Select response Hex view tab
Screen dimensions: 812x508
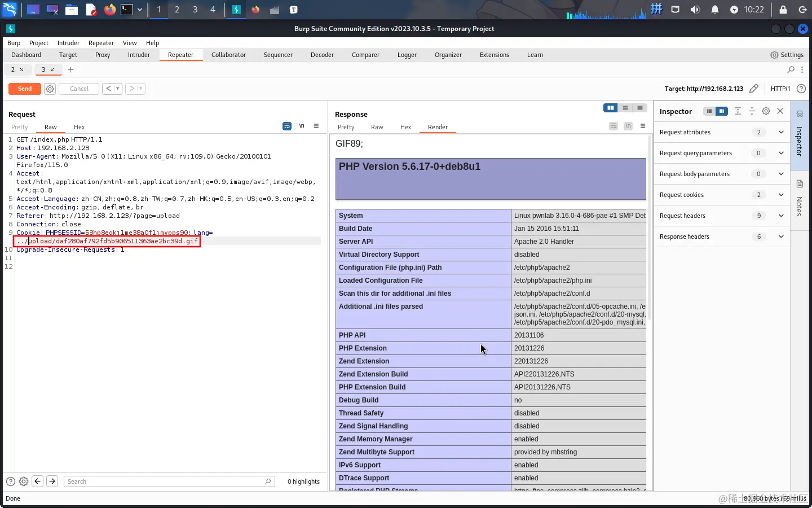click(405, 127)
